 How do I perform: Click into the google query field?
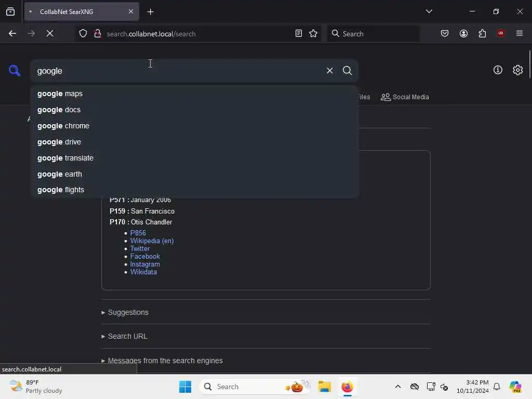pyautogui.click(x=177, y=71)
